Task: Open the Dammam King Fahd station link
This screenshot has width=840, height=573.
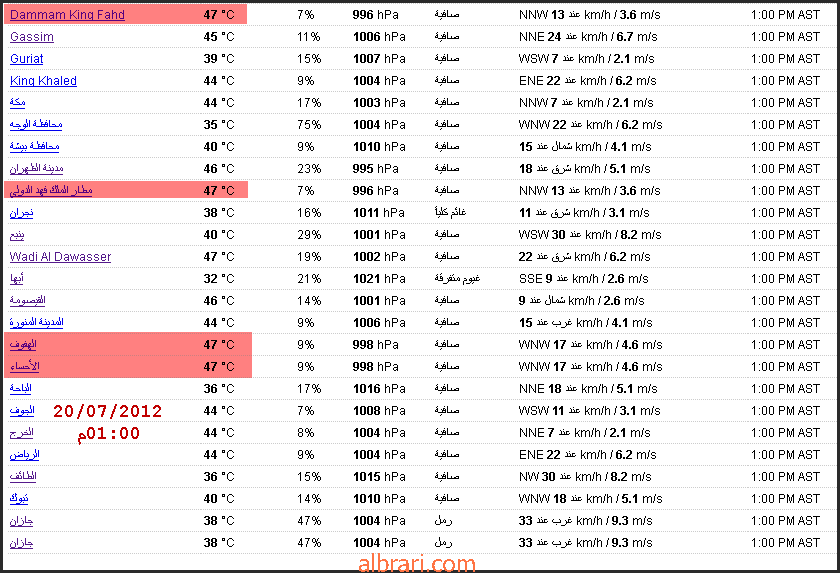Action: pyautogui.click(x=67, y=14)
